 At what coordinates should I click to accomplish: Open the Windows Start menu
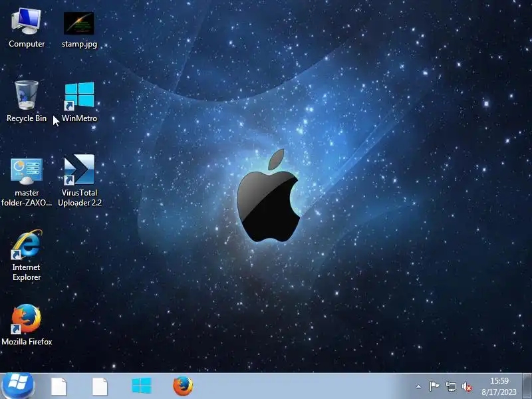(x=17, y=386)
